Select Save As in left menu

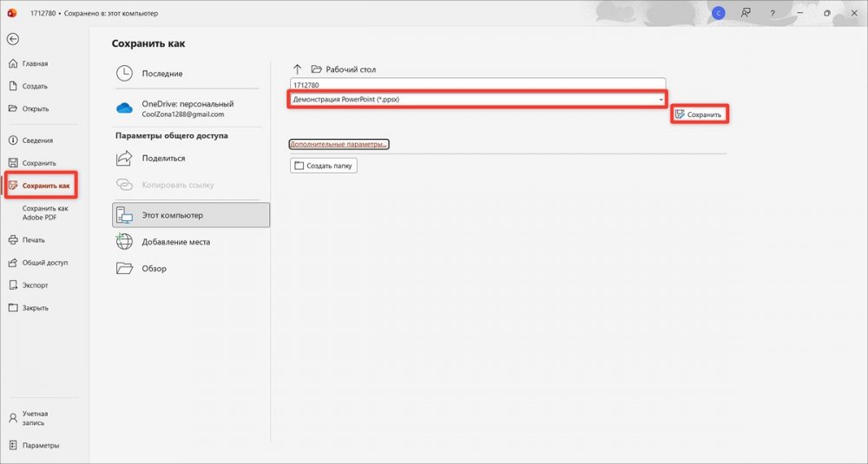45,186
